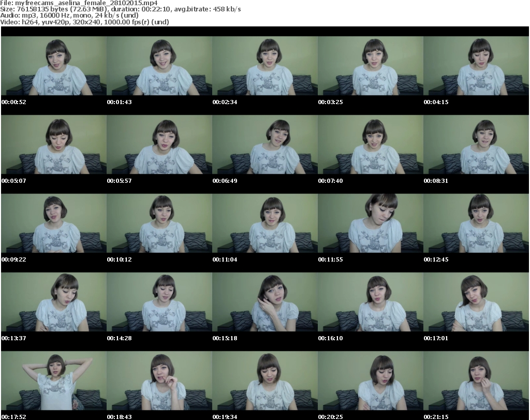Select the thumbnail stamped 00:21:15
This screenshot has height=420, width=530.
pos(476,381)
